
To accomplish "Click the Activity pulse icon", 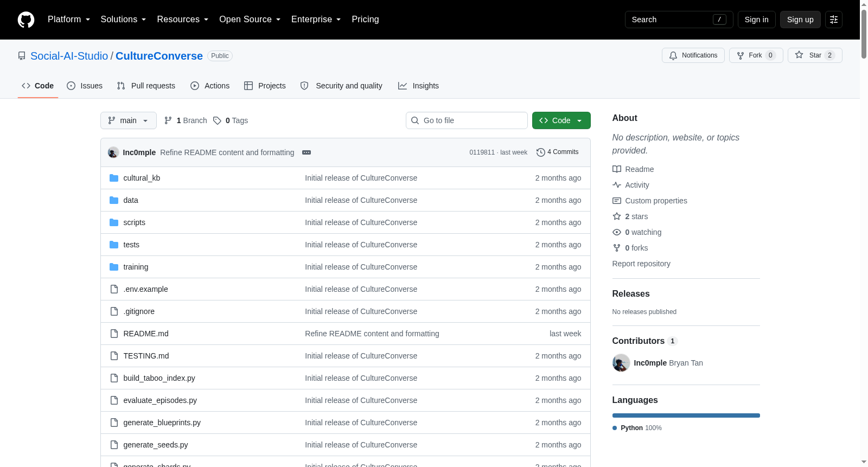I will [x=617, y=185].
